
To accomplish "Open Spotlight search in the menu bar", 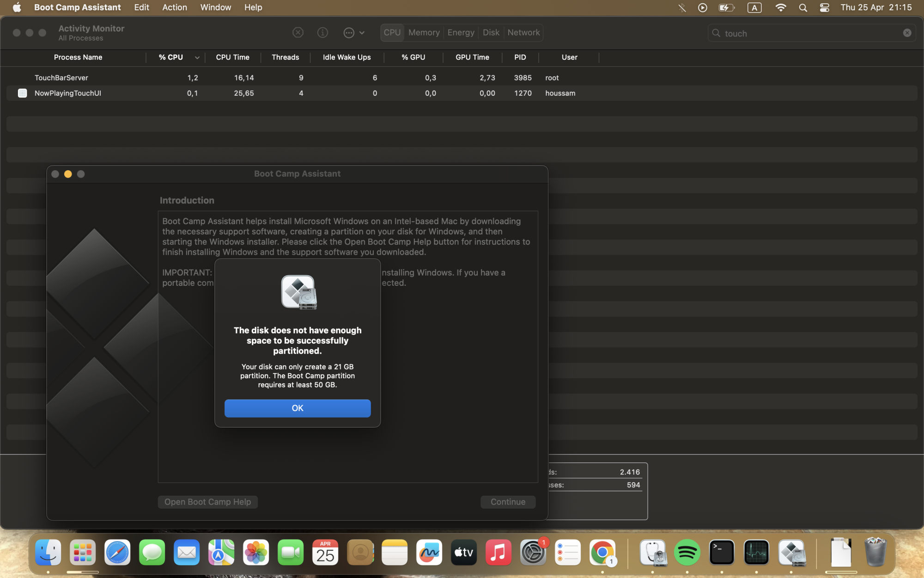I will (803, 7).
